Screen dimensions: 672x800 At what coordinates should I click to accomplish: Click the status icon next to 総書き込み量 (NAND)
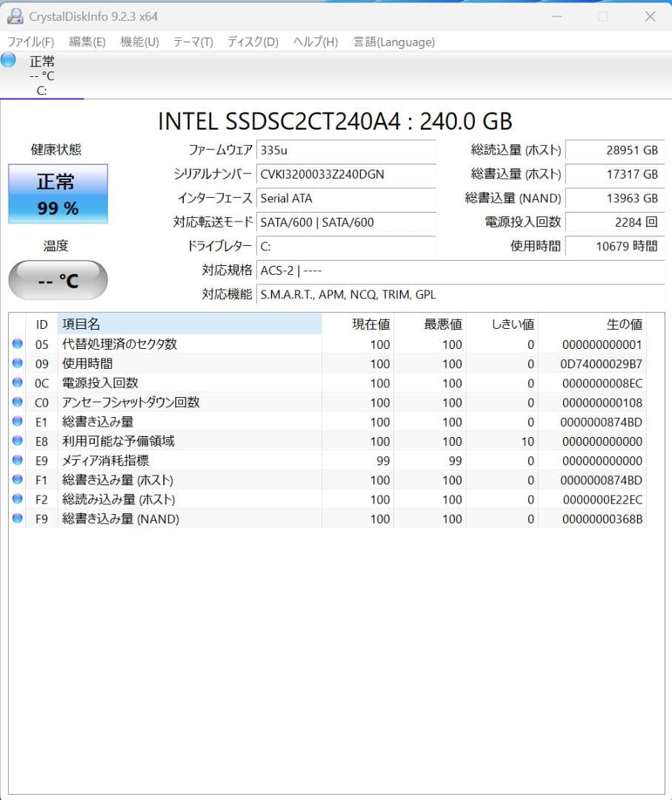(x=17, y=519)
